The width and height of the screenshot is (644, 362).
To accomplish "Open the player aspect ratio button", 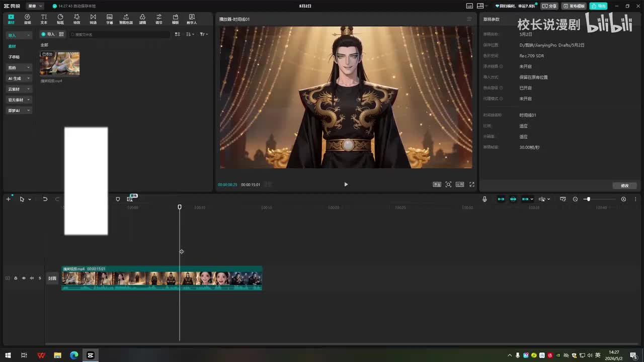I will click(x=460, y=185).
